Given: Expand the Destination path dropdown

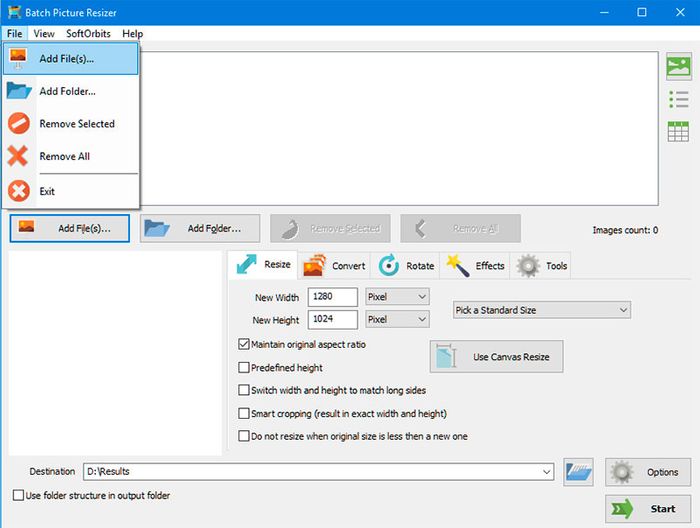Looking at the screenshot, I should [x=546, y=471].
